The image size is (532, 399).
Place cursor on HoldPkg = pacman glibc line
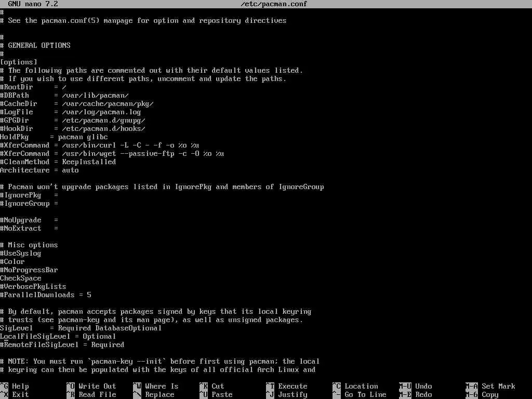click(x=54, y=137)
